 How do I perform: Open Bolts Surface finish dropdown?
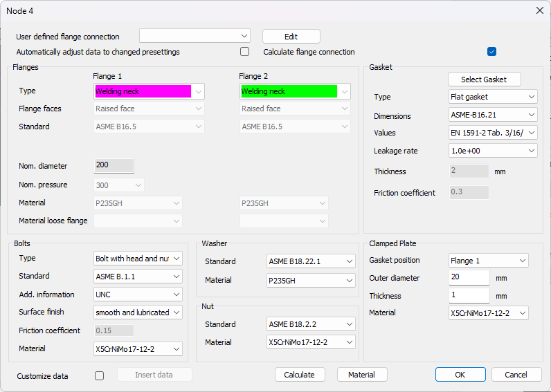coord(138,312)
